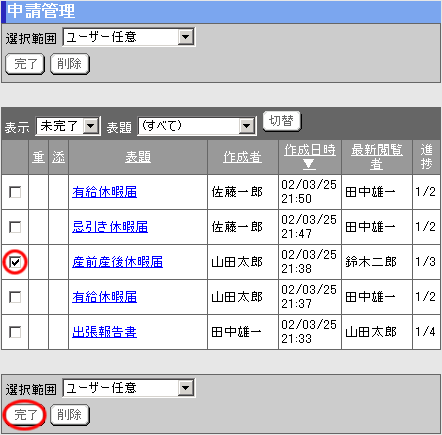Sort by the 表題 column header
Viewport: 442px width, 435px height.
[x=138, y=157]
